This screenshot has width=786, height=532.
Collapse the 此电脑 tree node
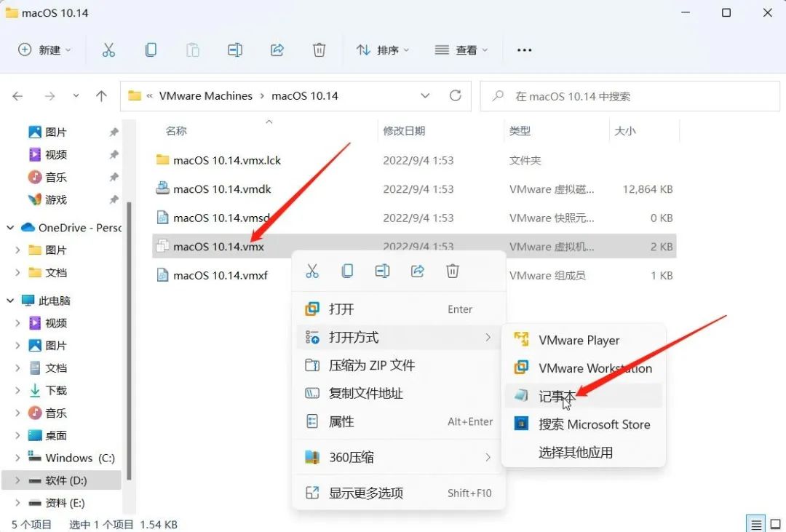pos(10,301)
